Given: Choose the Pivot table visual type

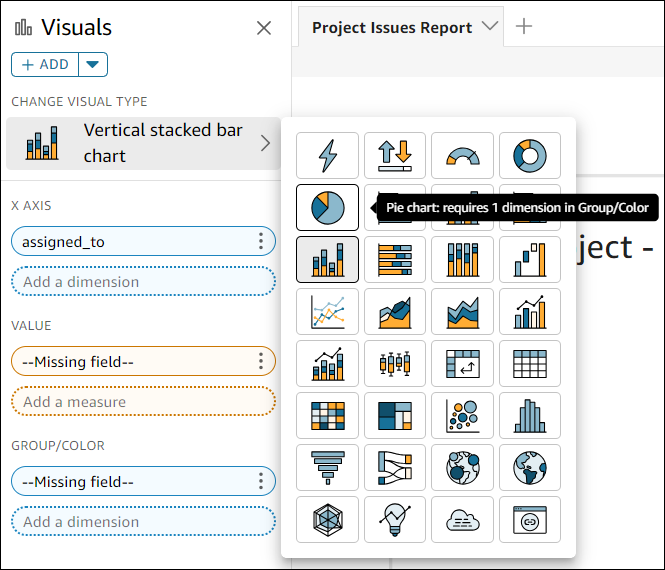Looking at the screenshot, I should (462, 364).
